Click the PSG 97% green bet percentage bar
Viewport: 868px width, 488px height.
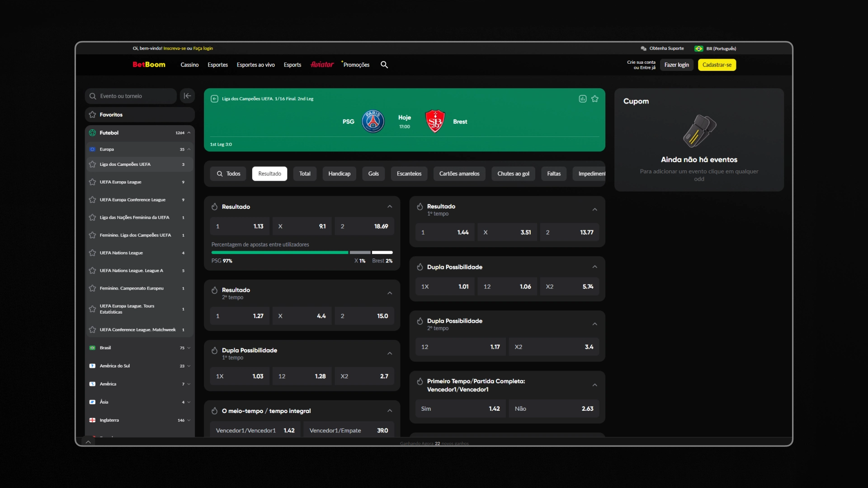pos(280,252)
